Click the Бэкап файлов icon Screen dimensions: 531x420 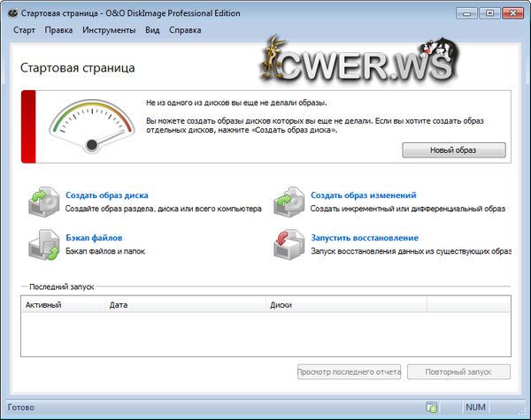pyautogui.click(x=43, y=244)
